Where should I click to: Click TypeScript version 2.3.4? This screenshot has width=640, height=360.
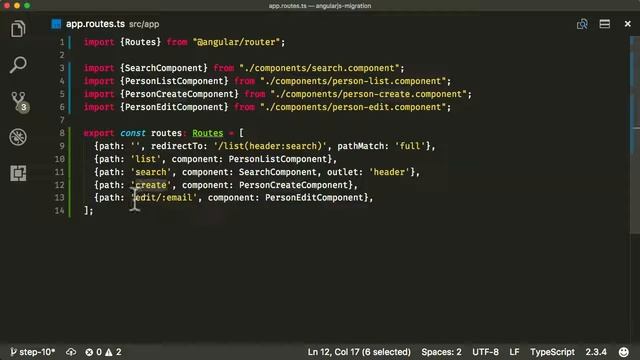pos(596,352)
